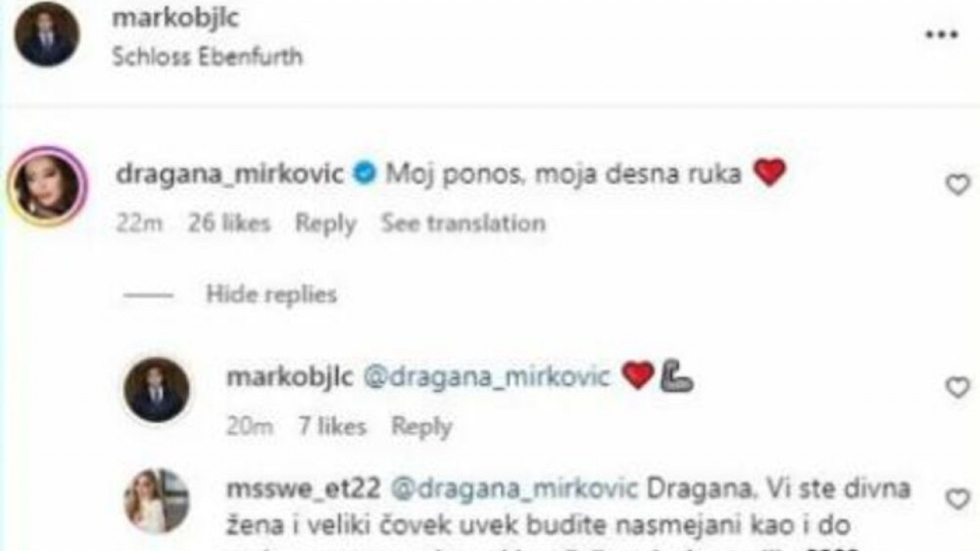Open markobjlc's avatar beside his reply
This screenshot has height=551, width=980.
point(156,390)
